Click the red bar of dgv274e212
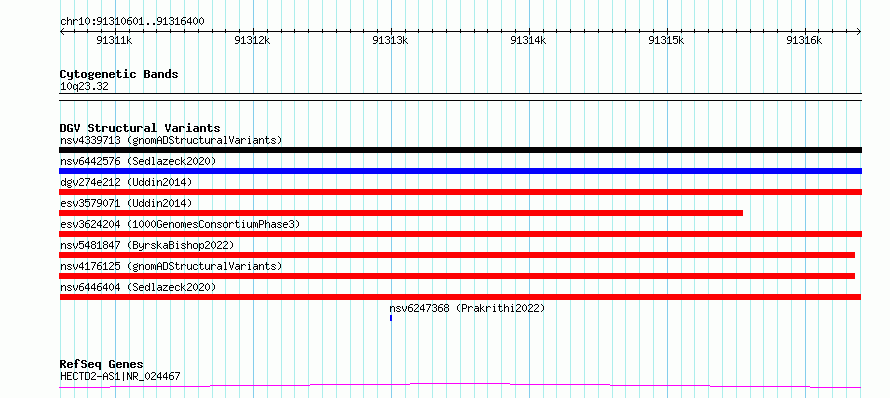The height and width of the screenshot is (398, 890). pyautogui.click(x=460, y=192)
